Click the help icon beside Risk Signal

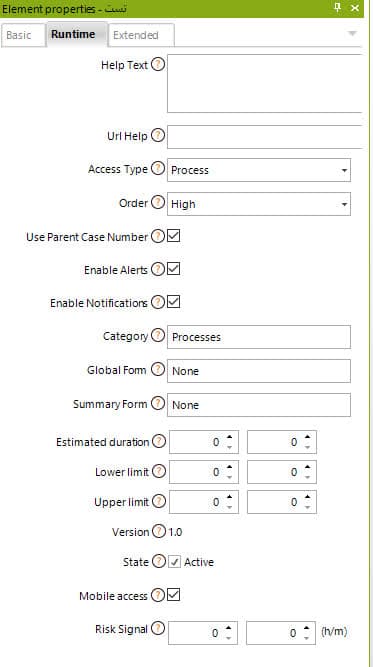click(158, 628)
